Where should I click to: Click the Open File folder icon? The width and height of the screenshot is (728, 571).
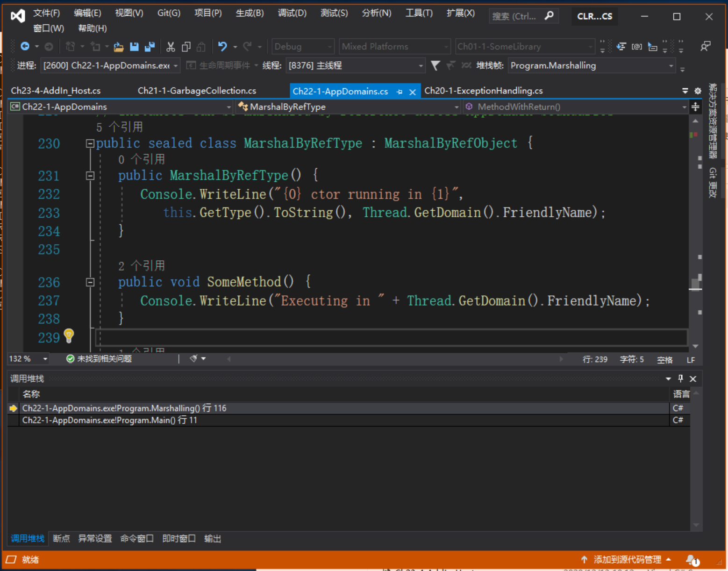tap(119, 47)
